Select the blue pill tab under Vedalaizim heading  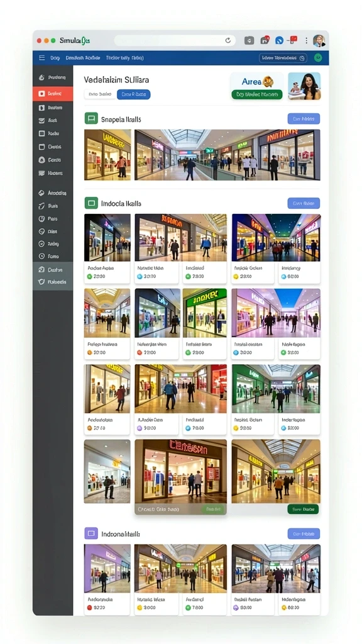tap(133, 94)
